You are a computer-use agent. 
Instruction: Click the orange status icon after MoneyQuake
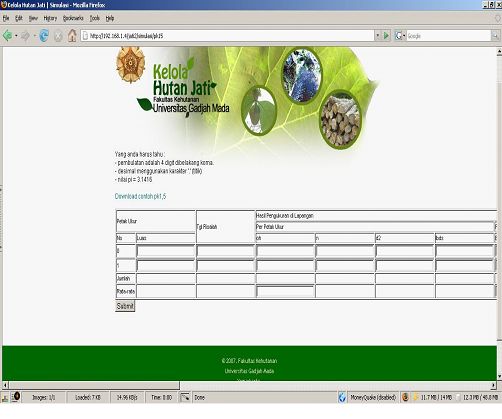click(405, 397)
